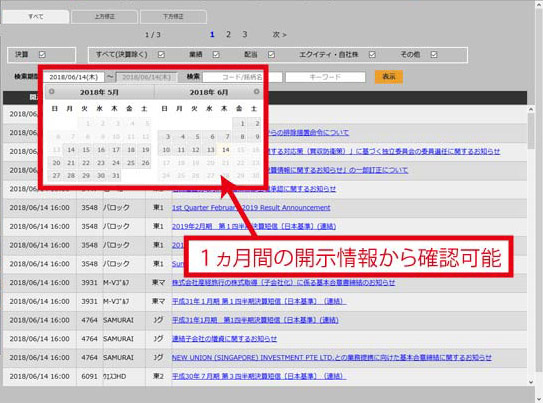Pick May 14 in the 2018年5月 calendar

pyautogui.click(x=71, y=150)
